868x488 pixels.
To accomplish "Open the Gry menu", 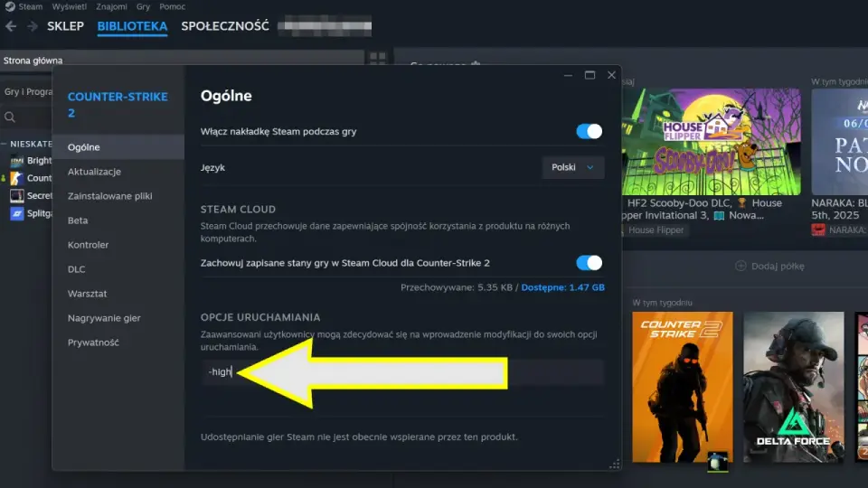I will [144, 6].
